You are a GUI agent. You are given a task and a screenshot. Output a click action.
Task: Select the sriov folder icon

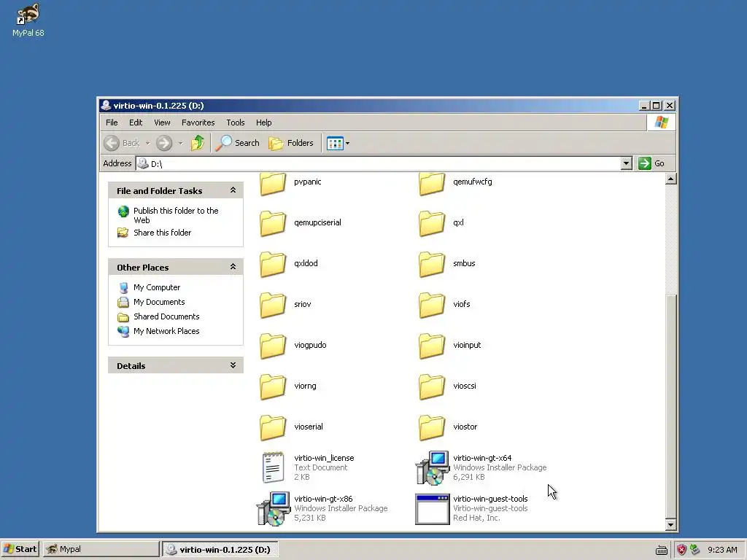pyautogui.click(x=273, y=306)
